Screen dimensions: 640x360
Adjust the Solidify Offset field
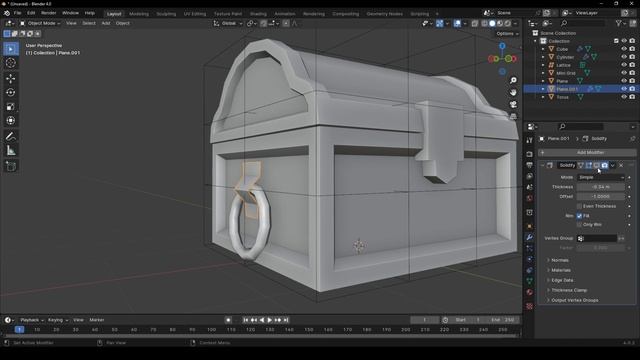coord(600,196)
